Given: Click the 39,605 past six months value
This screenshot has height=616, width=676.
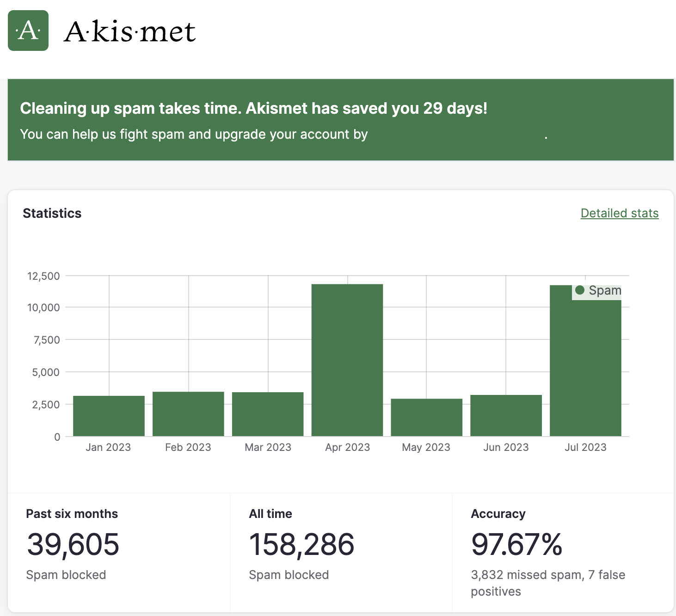Looking at the screenshot, I should [x=73, y=544].
